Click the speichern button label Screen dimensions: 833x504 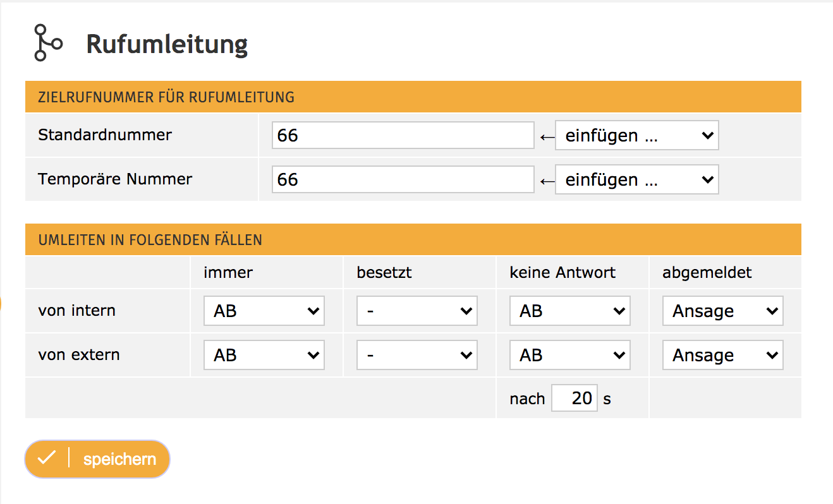119,459
